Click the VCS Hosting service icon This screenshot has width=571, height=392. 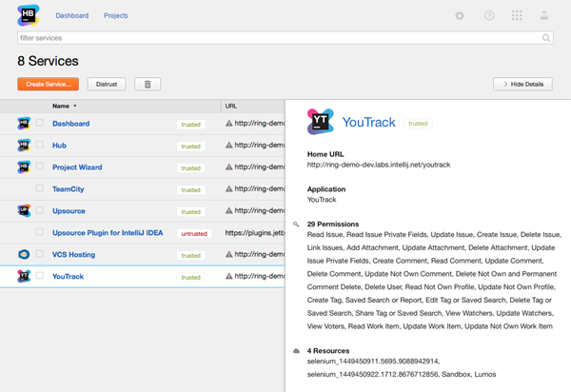tap(24, 254)
